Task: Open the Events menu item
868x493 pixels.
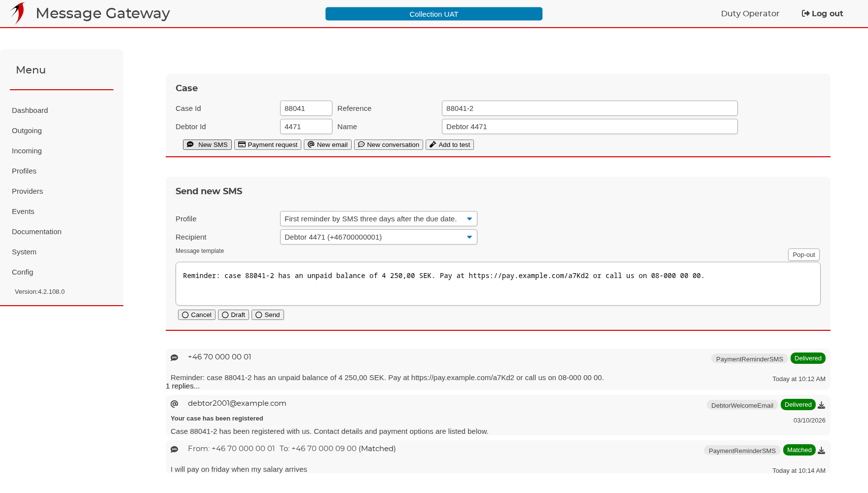Action: pos(23,211)
